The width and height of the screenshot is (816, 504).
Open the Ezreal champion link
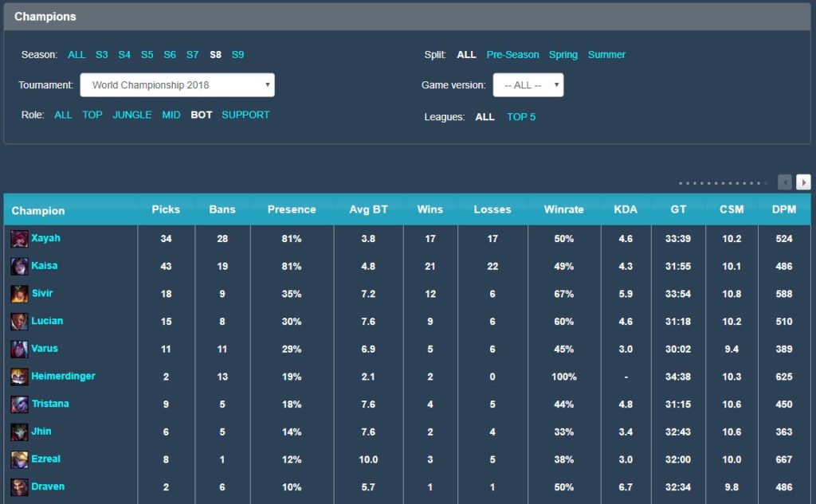click(45, 459)
